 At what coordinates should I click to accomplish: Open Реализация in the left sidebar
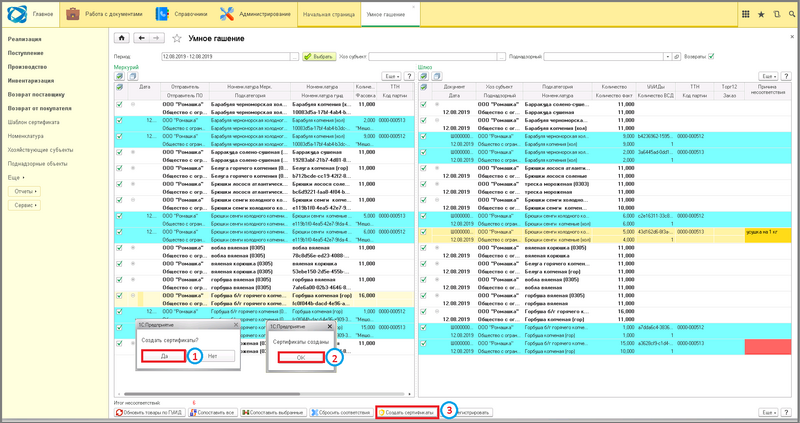(x=24, y=39)
